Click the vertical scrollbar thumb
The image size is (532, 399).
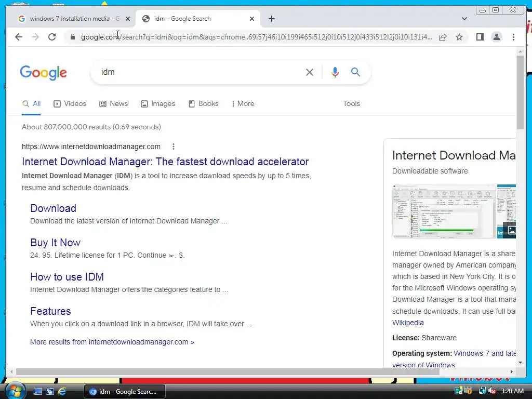pos(521,91)
